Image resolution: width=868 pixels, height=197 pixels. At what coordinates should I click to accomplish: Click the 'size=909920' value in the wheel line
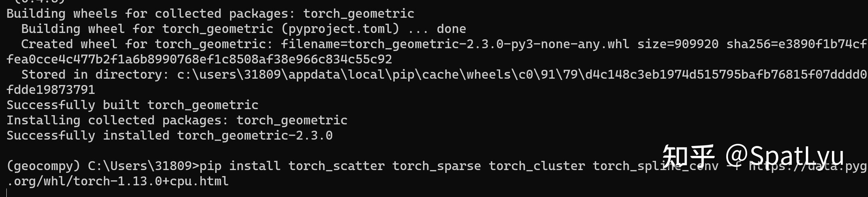678,44
